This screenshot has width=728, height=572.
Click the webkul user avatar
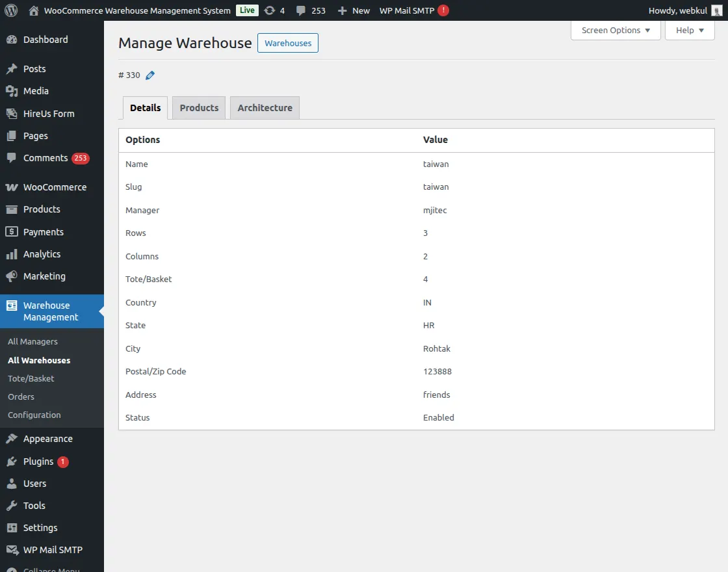716,10
